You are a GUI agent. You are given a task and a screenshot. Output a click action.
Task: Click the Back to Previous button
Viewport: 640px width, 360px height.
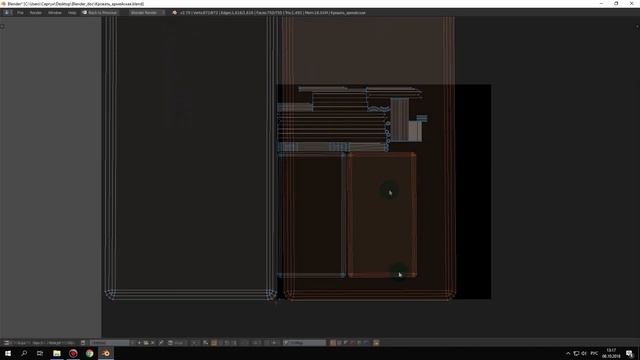[x=100, y=13]
